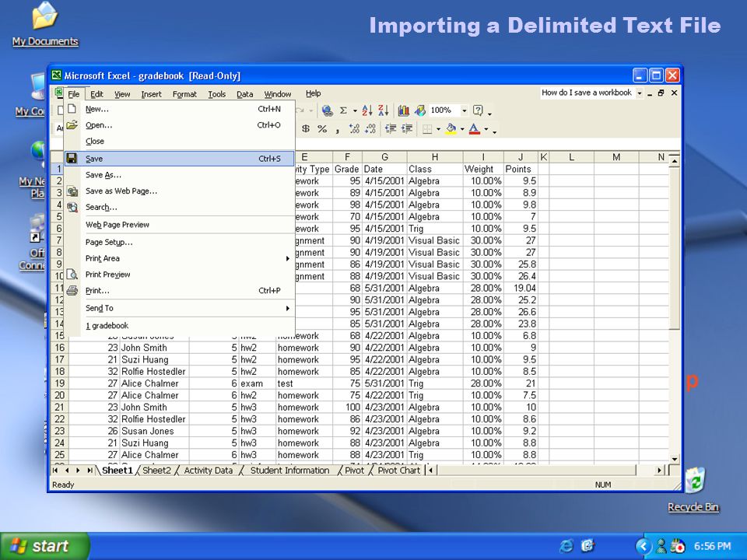This screenshot has height=560, width=747.
Task: Open the Borders dropdown arrow
Action: pyautogui.click(x=438, y=130)
